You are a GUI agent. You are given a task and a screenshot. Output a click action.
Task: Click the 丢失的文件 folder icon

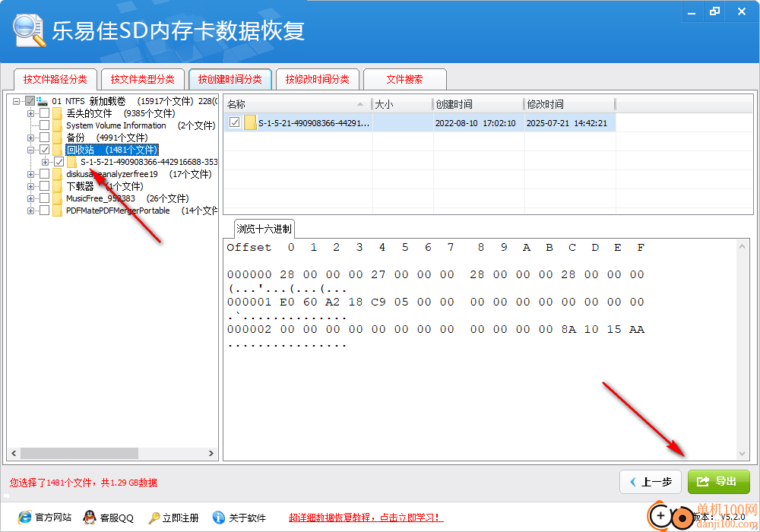tap(58, 113)
